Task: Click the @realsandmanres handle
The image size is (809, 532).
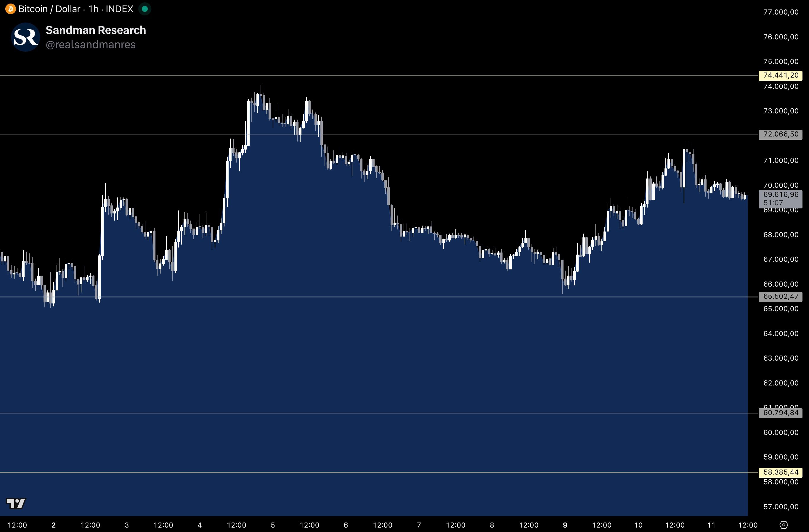Action: [90, 44]
